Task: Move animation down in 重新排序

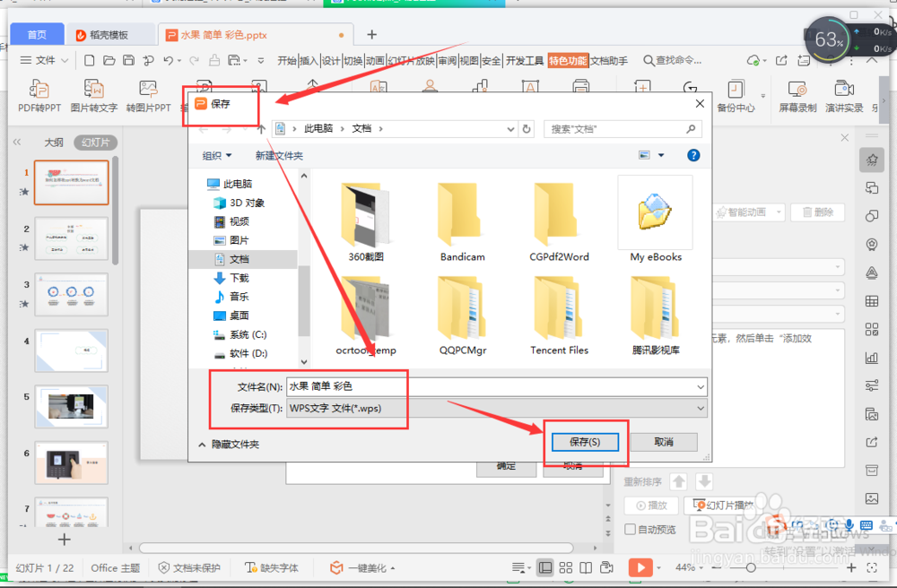Action: [x=705, y=481]
